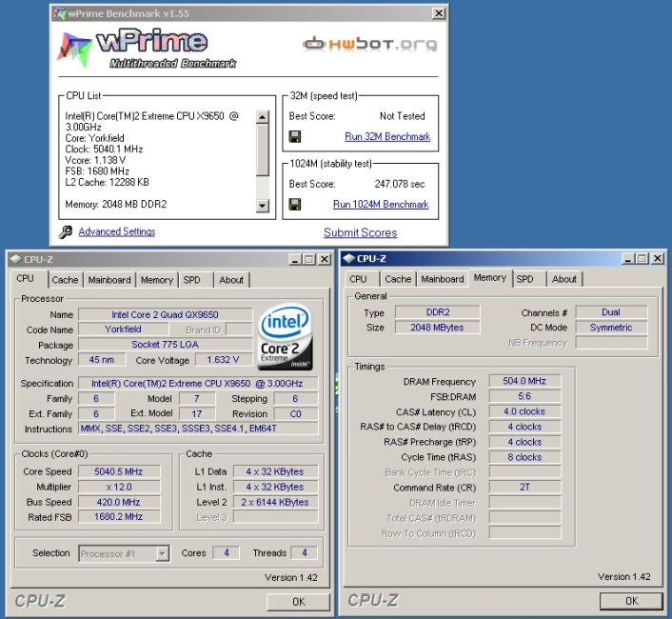Click the Package field Socket 775 LGA
This screenshot has width=672, height=619.
[165, 345]
